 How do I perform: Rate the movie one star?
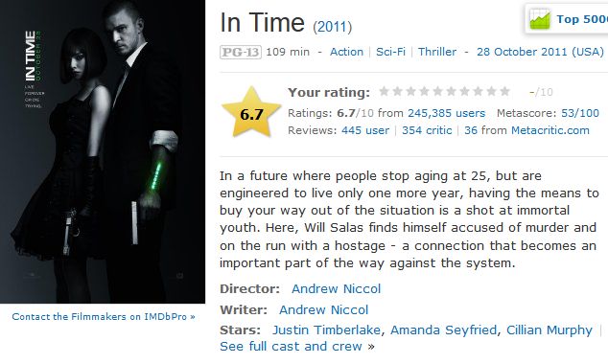[384, 91]
